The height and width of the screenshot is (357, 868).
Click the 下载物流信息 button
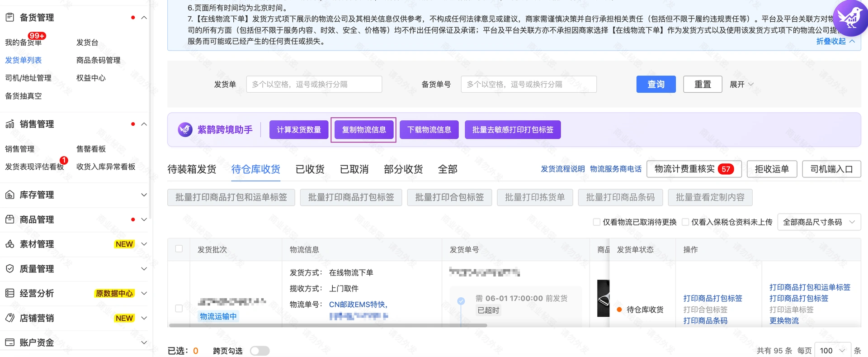pyautogui.click(x=429, y=130)
